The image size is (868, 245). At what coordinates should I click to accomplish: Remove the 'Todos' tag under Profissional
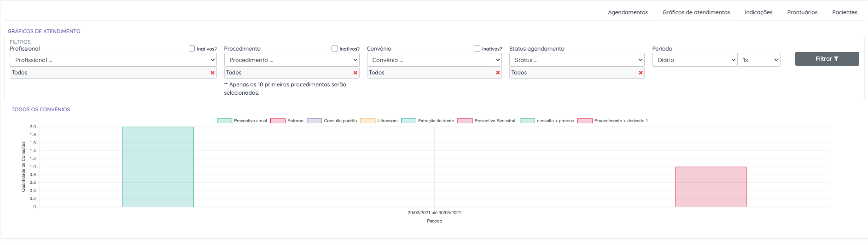click(x=212, y=73)
